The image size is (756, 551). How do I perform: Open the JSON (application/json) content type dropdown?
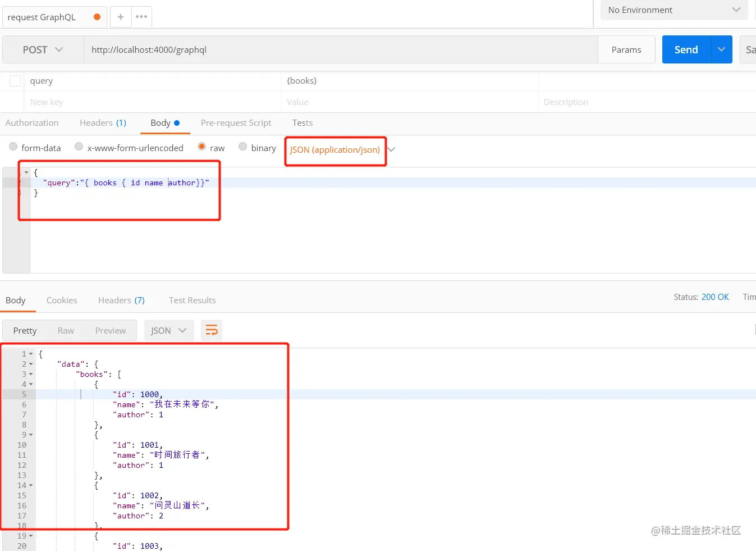[x=342, y=150]
